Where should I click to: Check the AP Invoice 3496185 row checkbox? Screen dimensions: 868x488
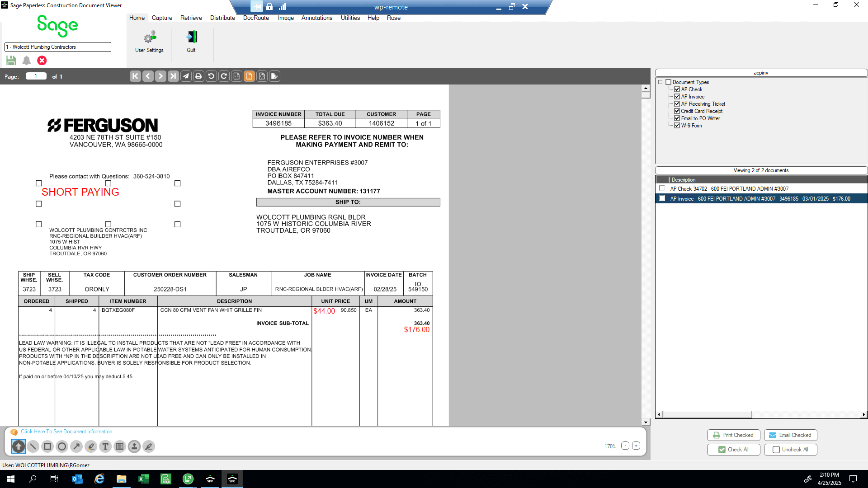(x=662, y=198)
